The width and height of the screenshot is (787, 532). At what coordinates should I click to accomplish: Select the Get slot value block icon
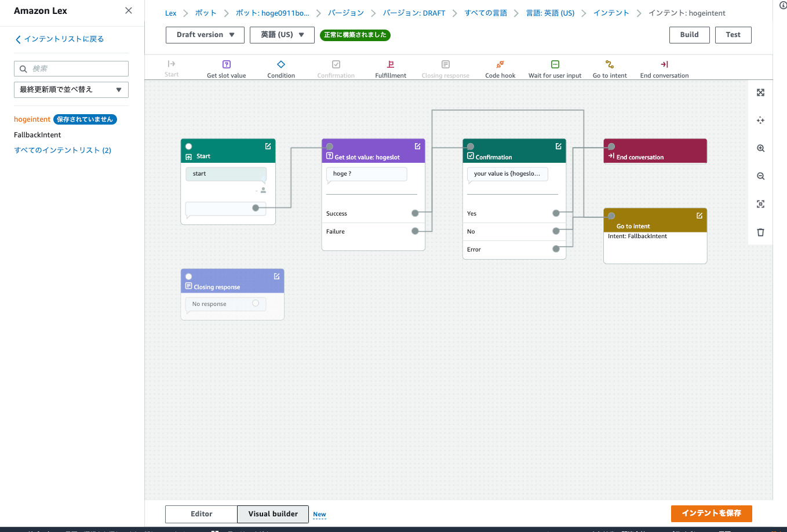click(x=227, y=64)
